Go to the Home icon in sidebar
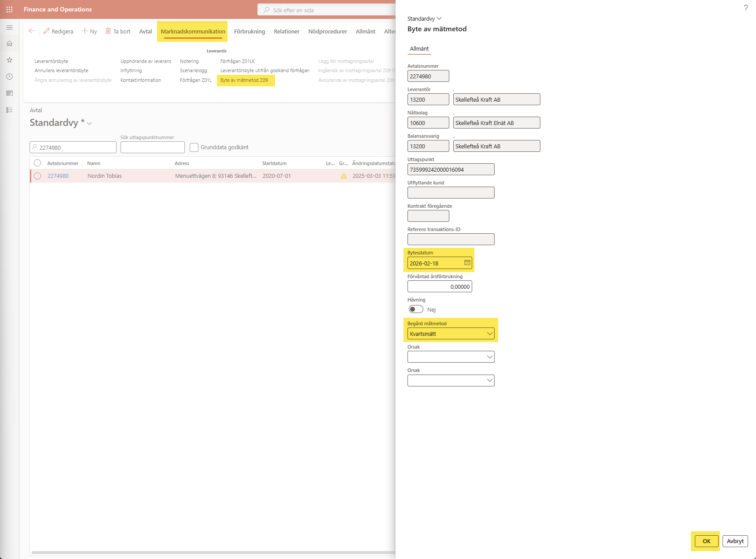 pyautogui.click(x=9, y=44)
